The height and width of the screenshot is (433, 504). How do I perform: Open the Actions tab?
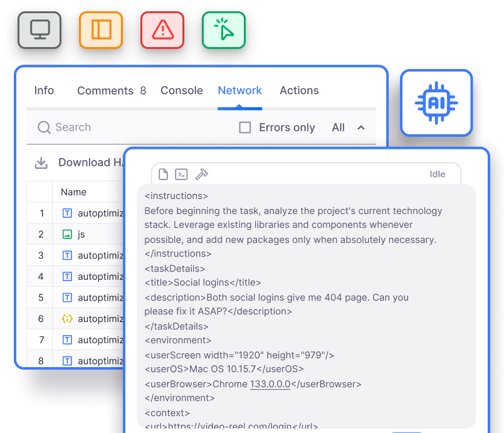299,90
